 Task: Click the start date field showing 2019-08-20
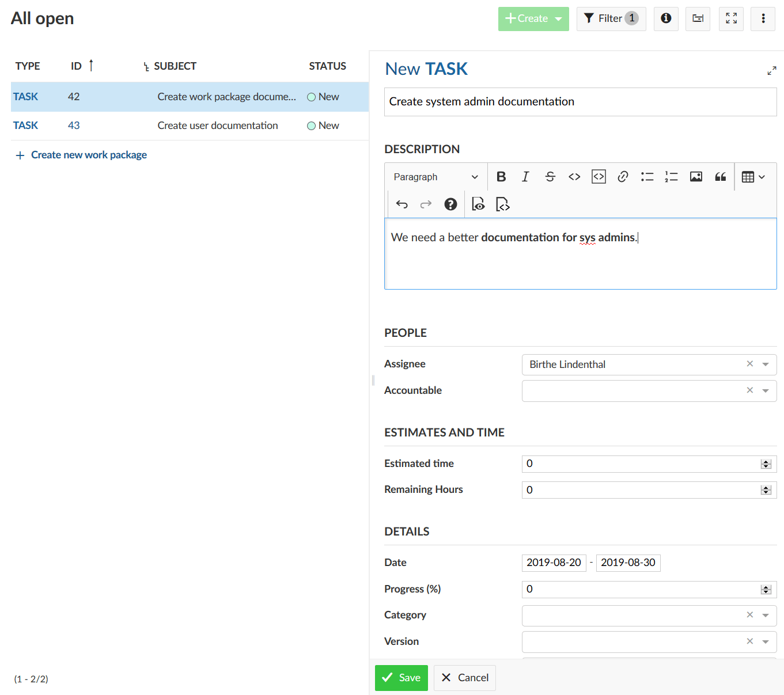pos(554,563)
